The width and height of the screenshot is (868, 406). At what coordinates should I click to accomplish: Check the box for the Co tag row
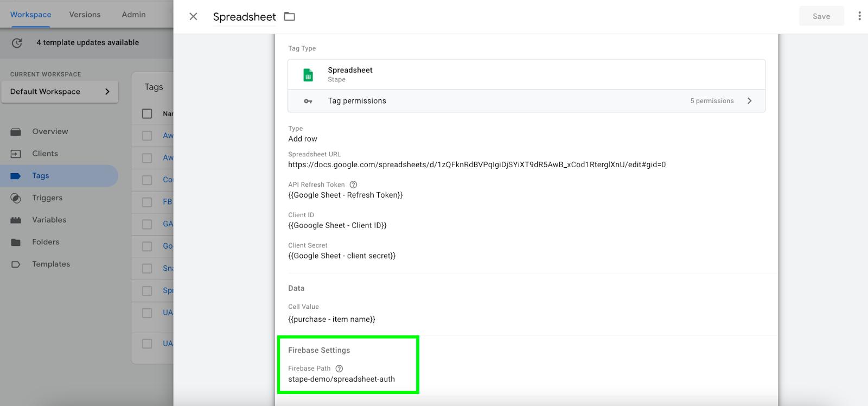pos(147,180)
